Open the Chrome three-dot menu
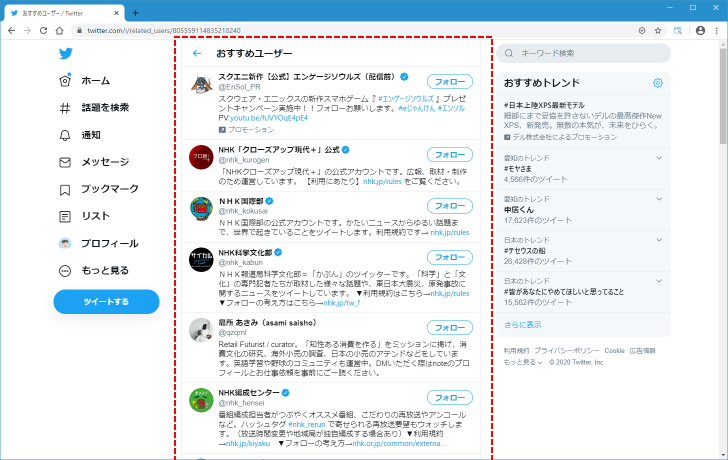This screenshot has height=460, width=728. pyautogui.click(x=717, y=31)
